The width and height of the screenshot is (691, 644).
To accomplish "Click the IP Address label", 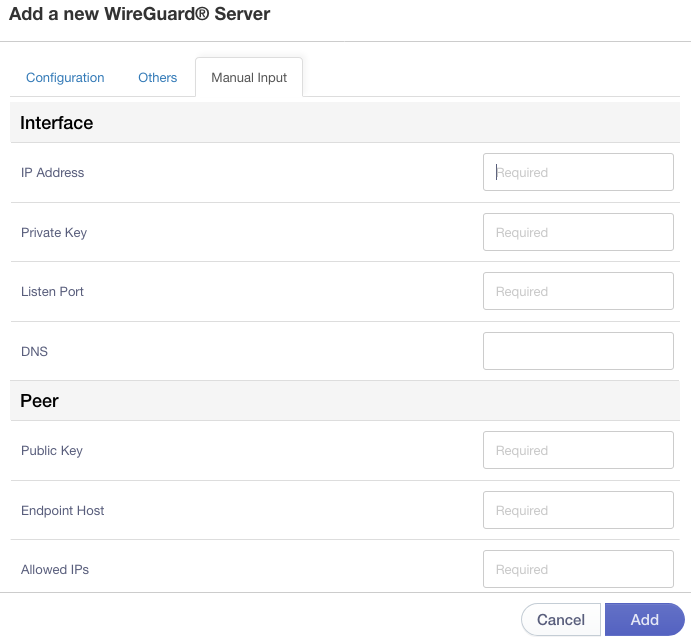I will [x=52, y=172].
